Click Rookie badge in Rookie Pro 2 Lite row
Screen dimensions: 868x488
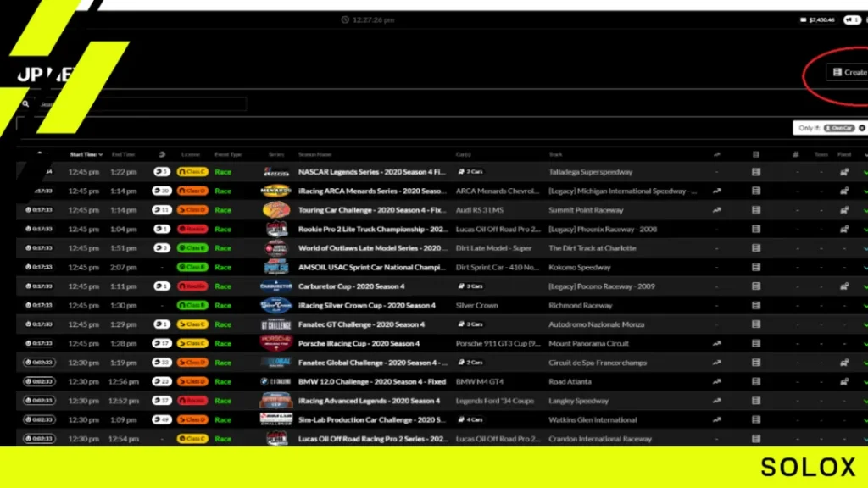192,229
